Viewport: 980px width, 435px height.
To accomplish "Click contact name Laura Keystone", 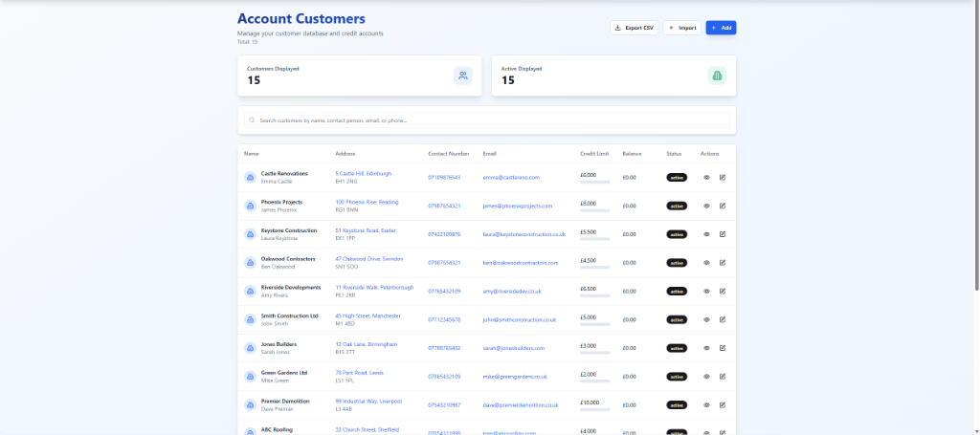I will tap(279, 238).
